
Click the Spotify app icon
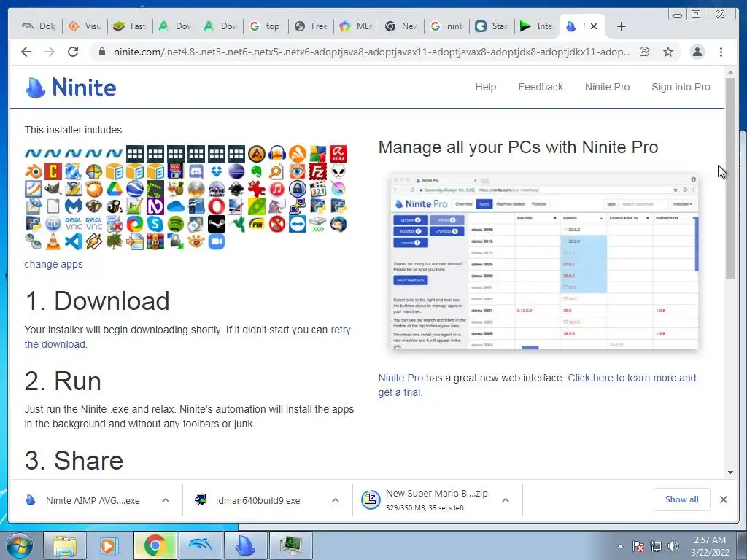tap(176, 224)
